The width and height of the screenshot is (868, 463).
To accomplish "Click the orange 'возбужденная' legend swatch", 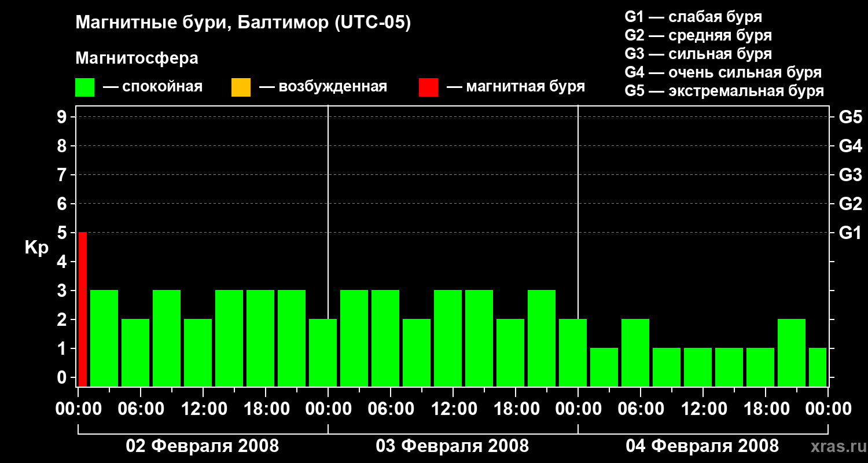I will point(241,87).
